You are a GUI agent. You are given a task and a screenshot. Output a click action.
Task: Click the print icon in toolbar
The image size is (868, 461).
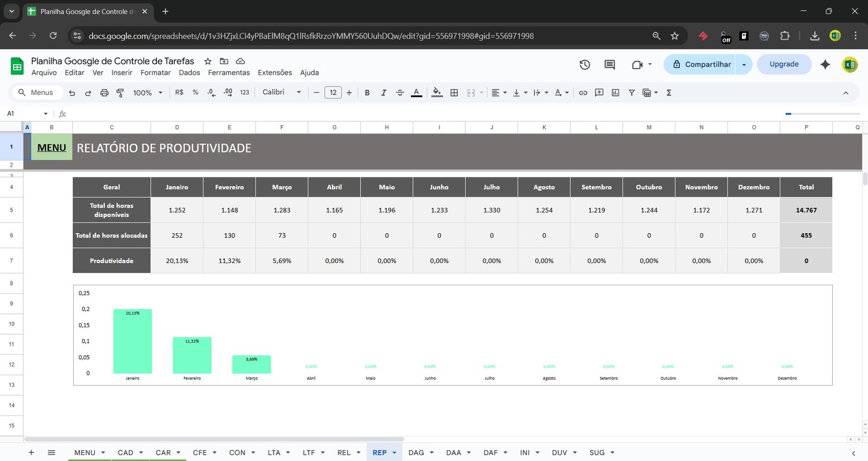tap(104, 93)
